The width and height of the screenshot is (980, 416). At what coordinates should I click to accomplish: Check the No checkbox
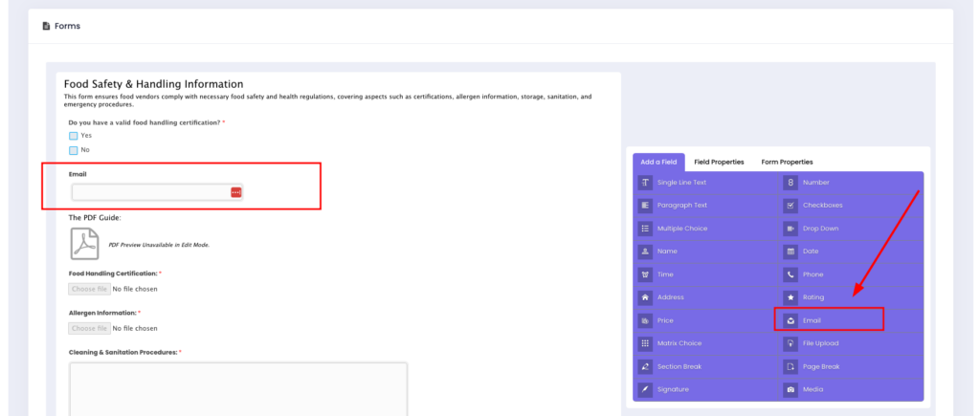[x=74, y=150]
